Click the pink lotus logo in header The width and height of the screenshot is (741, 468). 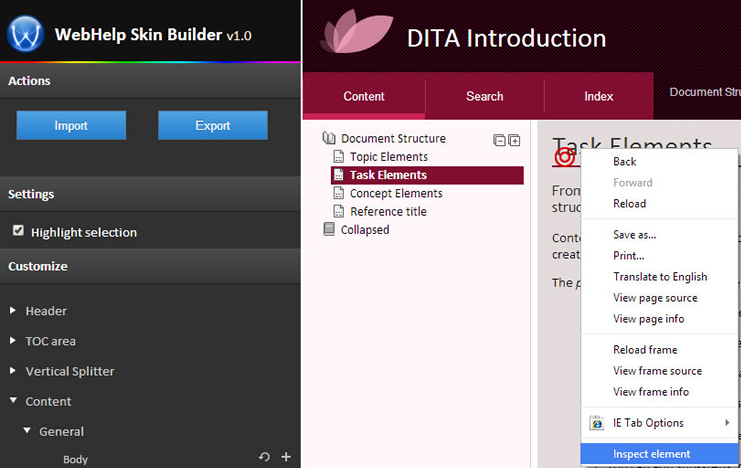[x=356, y=31]
